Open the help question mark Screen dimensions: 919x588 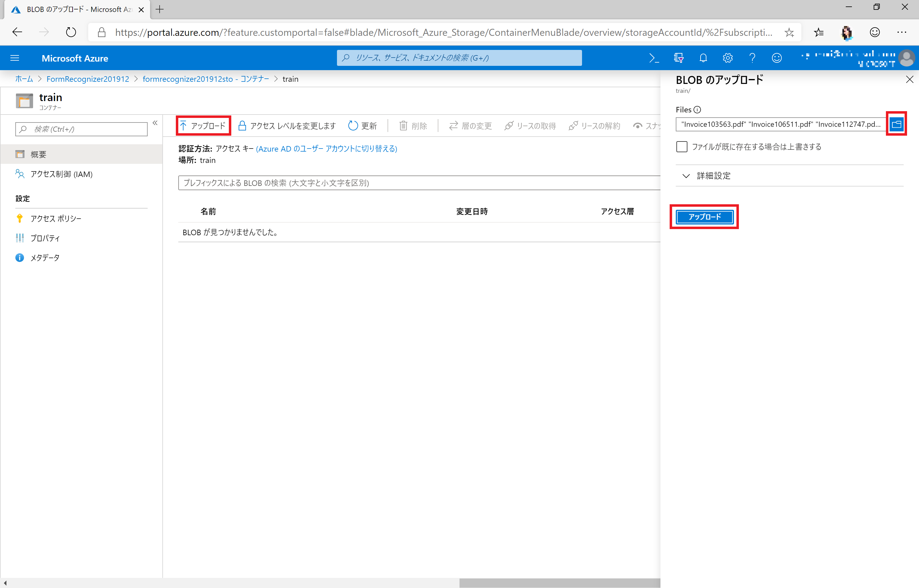pyautogui.click(x=752, y=58)
